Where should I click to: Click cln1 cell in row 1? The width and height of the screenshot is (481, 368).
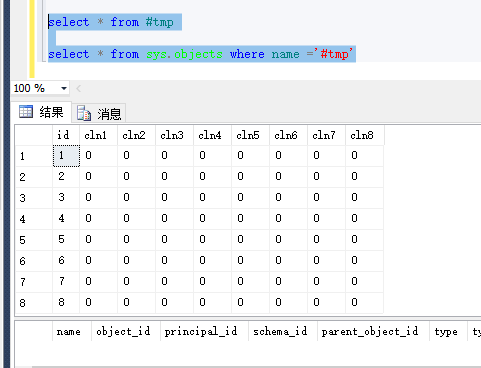[98, 156]
